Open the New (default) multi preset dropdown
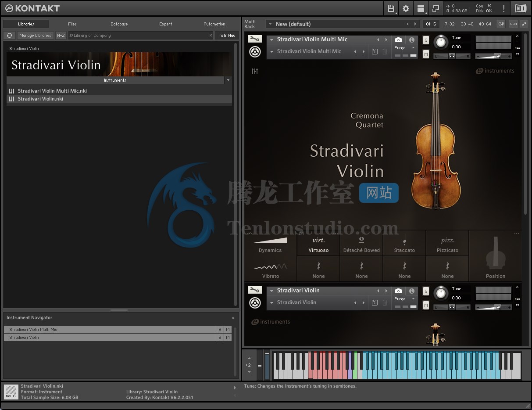Viewport: 532px width, 410px height. click(271, 24)
